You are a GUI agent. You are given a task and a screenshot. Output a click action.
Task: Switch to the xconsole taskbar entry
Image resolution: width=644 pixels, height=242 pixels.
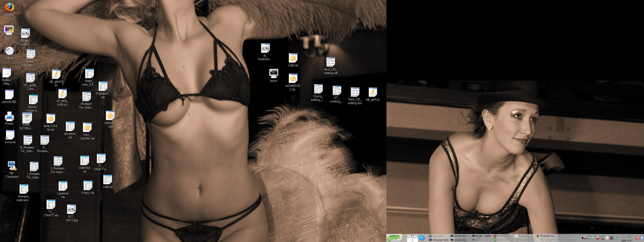tap(438, 236)
